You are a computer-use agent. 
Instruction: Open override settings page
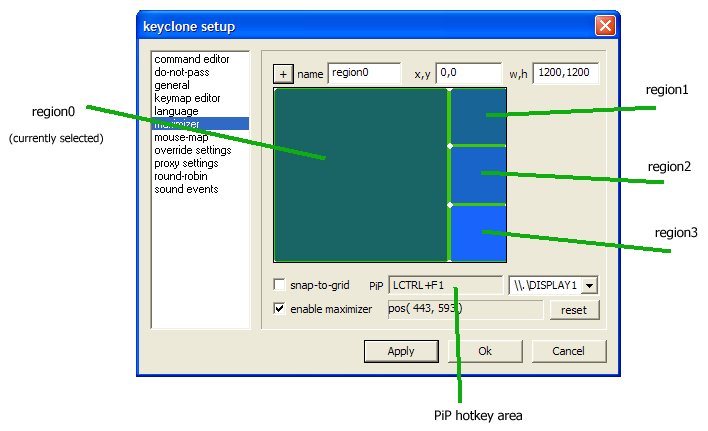(192, 150)
